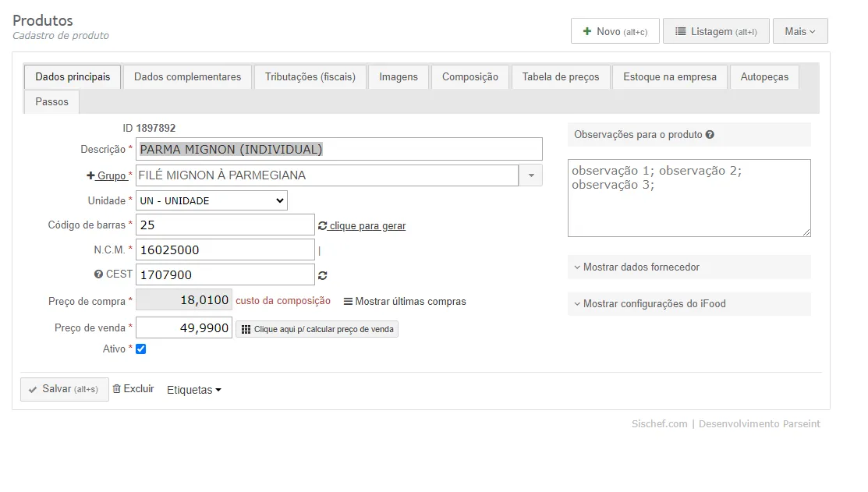The image size is (868, 492).
Task: Click the list icon on Listagem
Action: click(x=680, y=31)
